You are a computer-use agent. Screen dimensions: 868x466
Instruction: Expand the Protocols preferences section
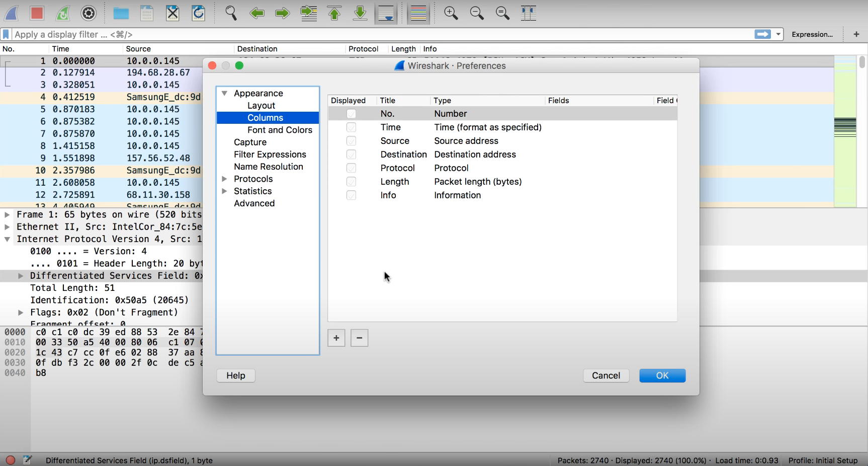[224, 179]
